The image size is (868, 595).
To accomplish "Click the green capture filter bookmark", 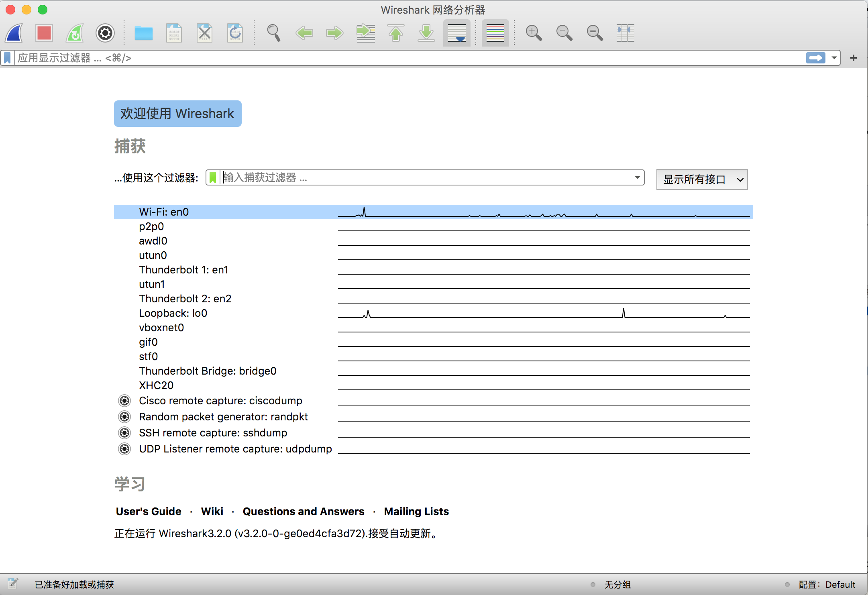I will pos(213,177).
